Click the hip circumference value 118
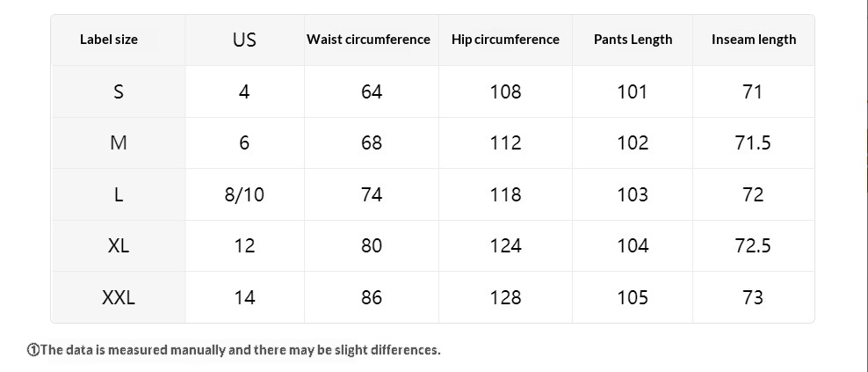868x372 pixels. tap(505, 194)
